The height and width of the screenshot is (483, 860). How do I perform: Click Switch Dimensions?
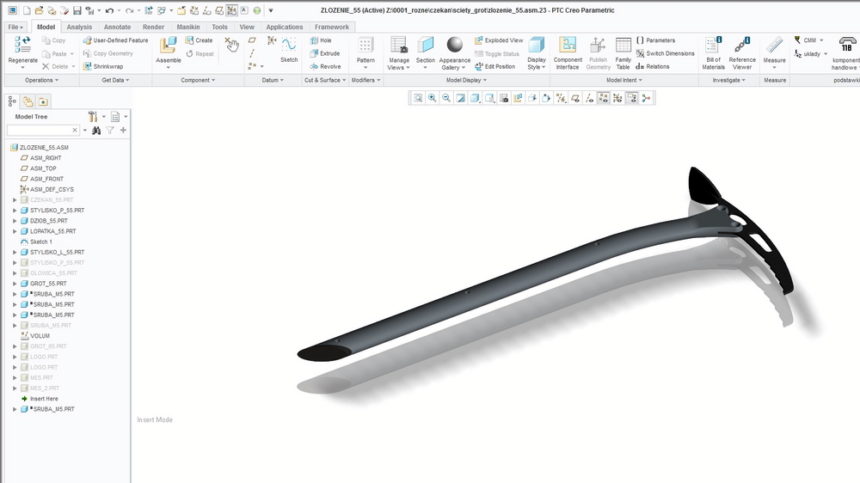pos(665,54)
